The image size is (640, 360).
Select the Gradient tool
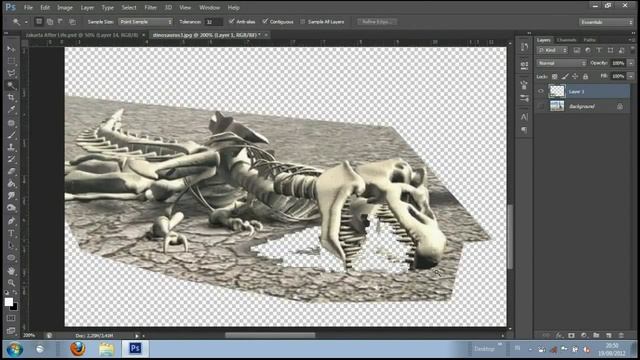point(11,184)
